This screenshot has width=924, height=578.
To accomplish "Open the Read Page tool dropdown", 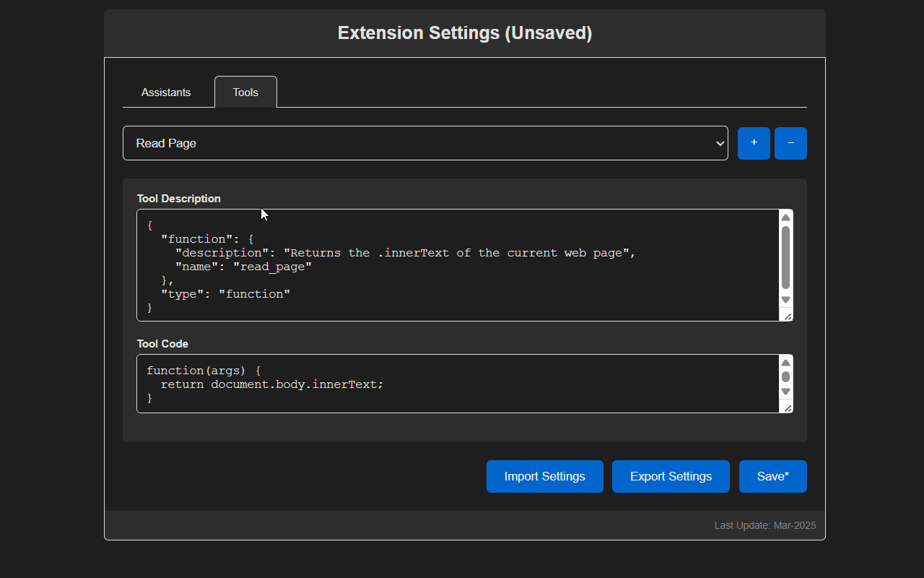I will [425, 143].
